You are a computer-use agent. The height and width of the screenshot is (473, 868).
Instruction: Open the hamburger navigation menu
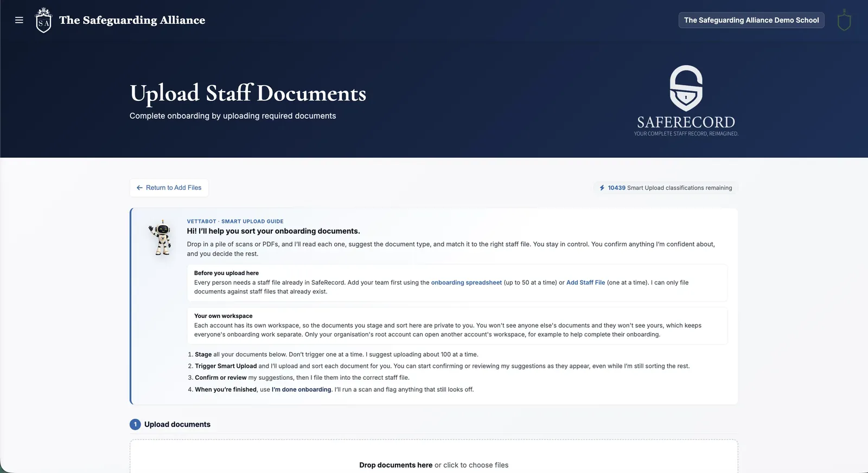click(19, 20)
